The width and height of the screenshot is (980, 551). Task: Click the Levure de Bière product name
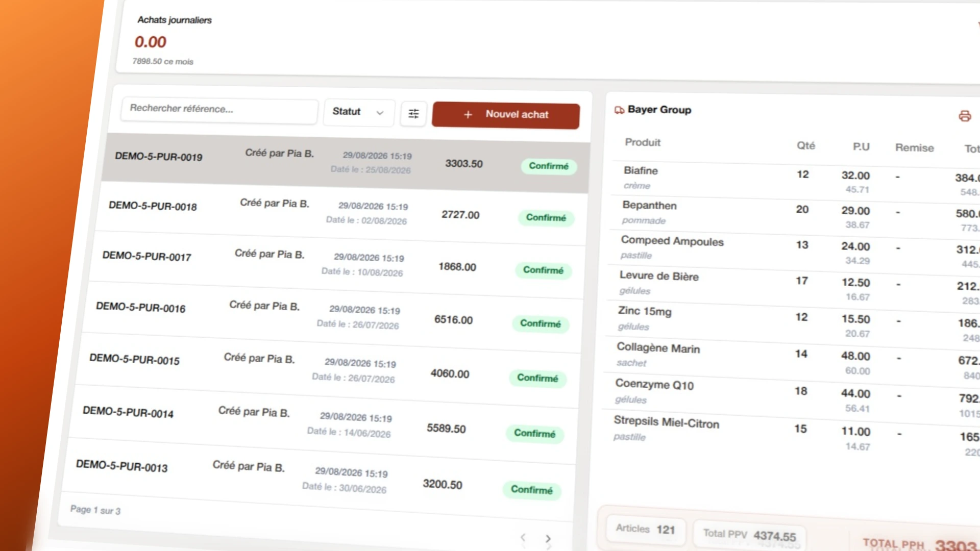coord(659,276)
